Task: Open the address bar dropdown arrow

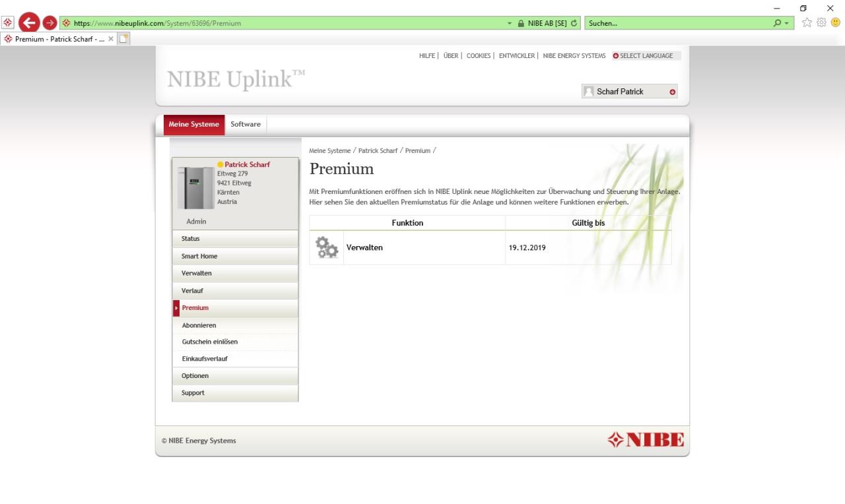Action: click(510, 23)
